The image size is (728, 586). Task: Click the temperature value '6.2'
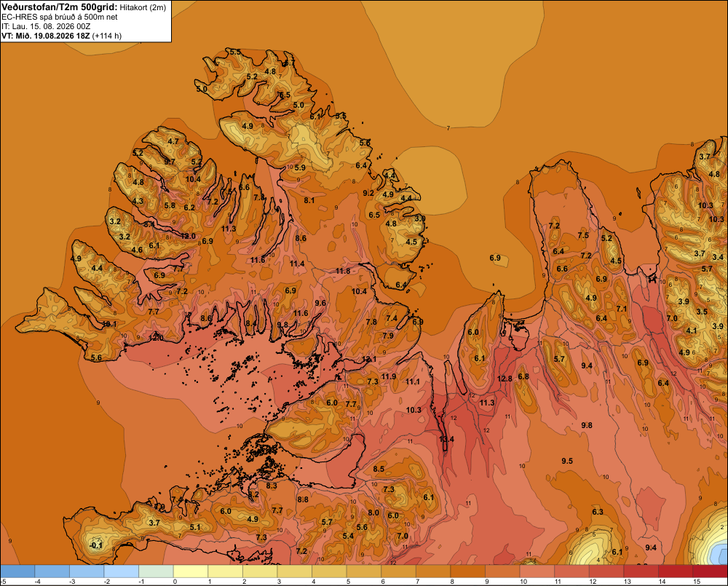(x=189, y=207)
